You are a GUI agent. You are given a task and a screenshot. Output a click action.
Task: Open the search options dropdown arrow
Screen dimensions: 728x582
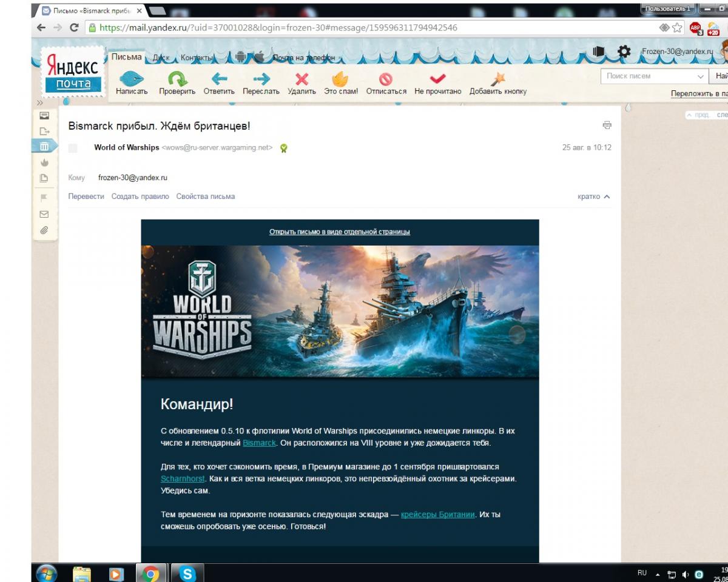click(701, 76)
